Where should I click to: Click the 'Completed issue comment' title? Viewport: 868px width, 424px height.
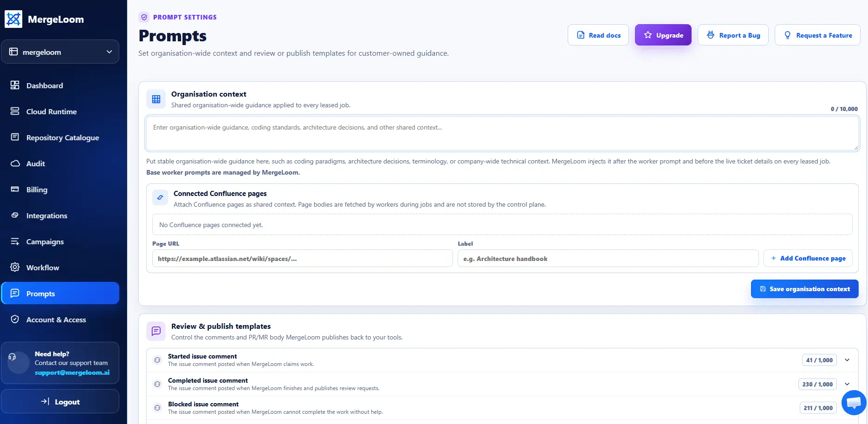tap(208, 380)
